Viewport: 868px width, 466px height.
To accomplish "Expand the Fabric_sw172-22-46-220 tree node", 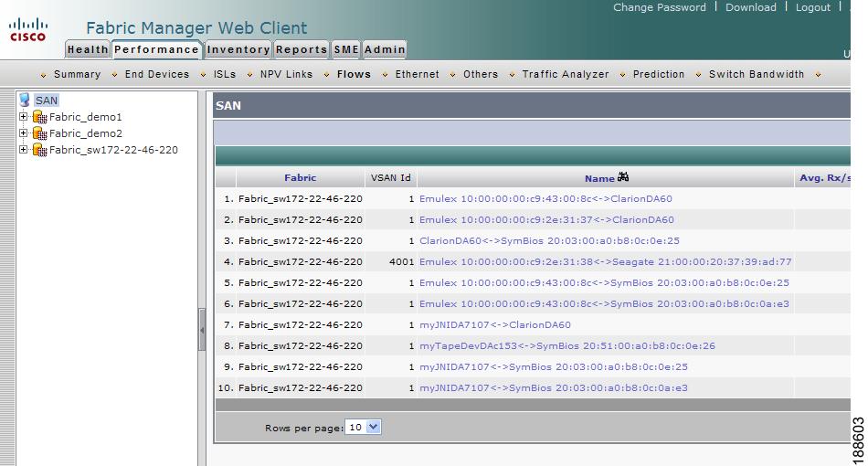I will pos(23,150).
